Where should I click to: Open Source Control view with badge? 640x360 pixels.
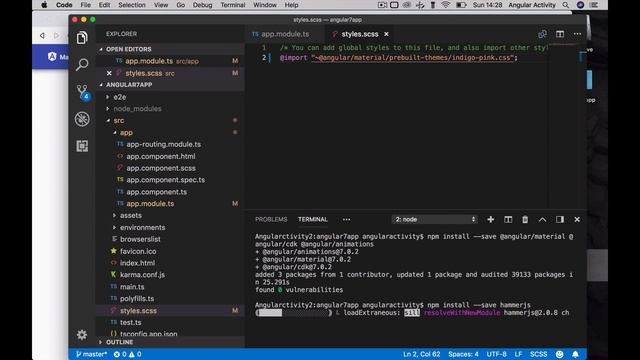click(82, 92)
